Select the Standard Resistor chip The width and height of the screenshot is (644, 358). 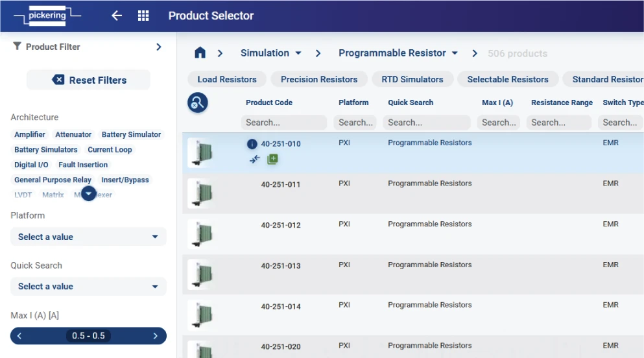coord(604,79)
